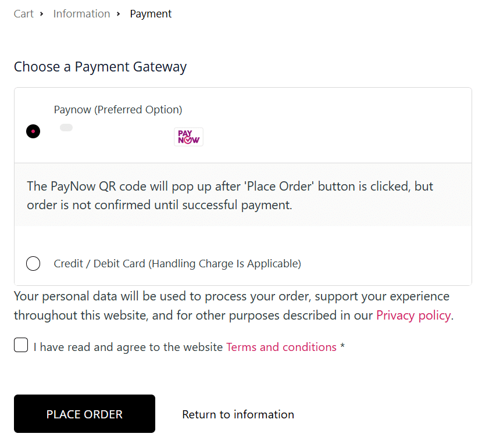Click the chevron arrow after Information
The image size is (489, 448).
pos(118,14)
